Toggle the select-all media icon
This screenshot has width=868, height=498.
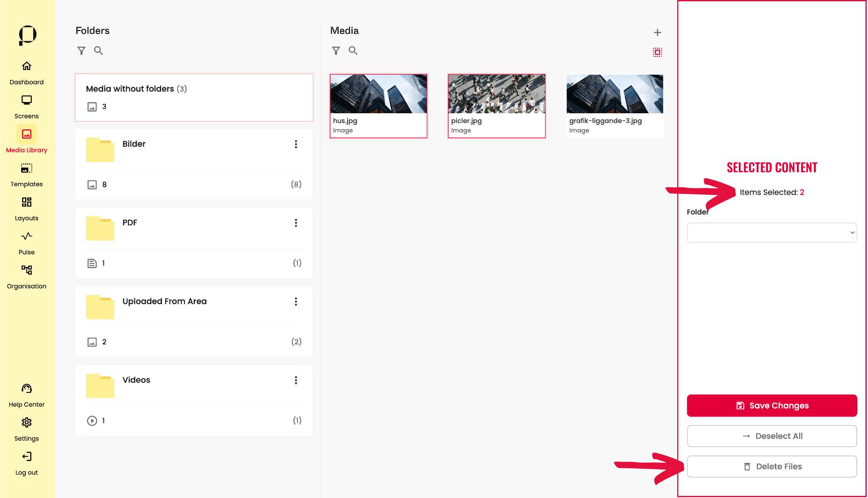click(657, 52)
